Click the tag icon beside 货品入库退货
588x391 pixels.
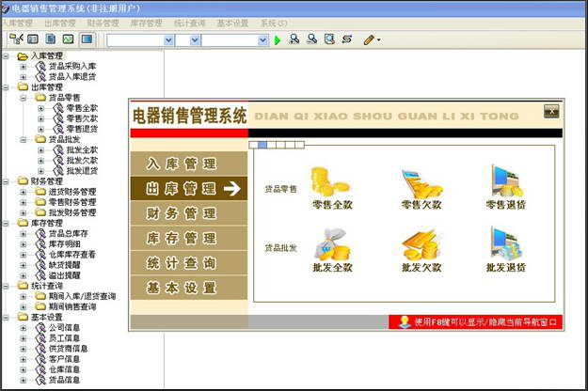[x=40, y=77]
